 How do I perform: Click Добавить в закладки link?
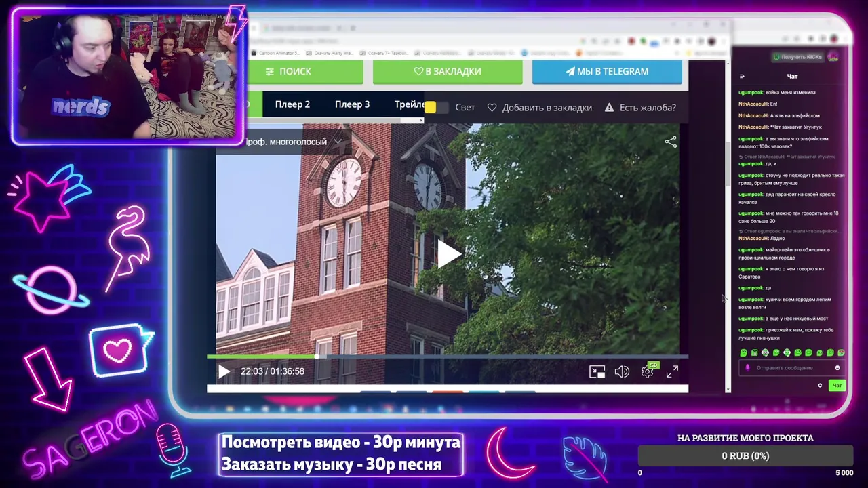pyautogui.click(x=547, y=108)
